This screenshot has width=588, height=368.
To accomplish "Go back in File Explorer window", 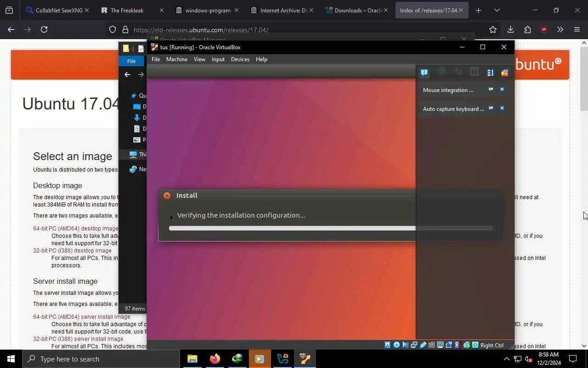I will [x=127, y=75].
